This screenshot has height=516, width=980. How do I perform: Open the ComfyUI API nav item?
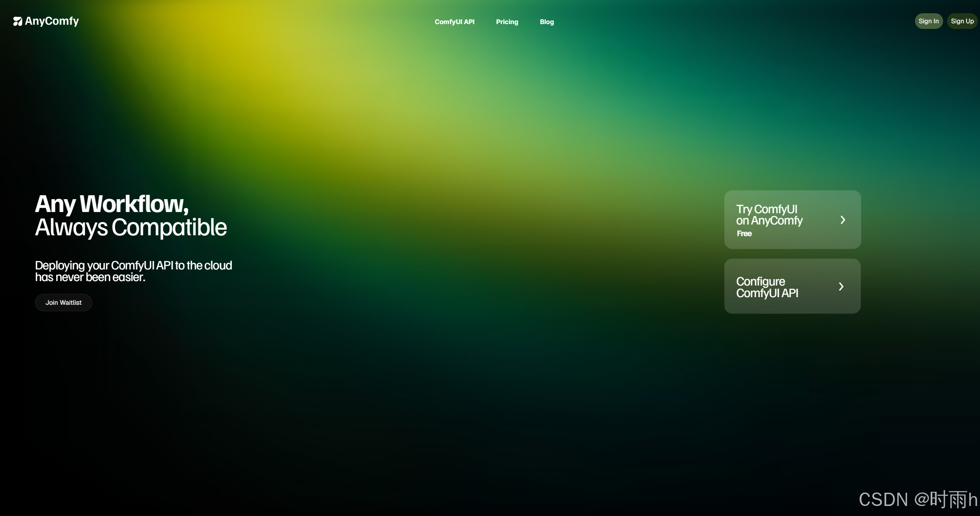[x=454, y=22]
